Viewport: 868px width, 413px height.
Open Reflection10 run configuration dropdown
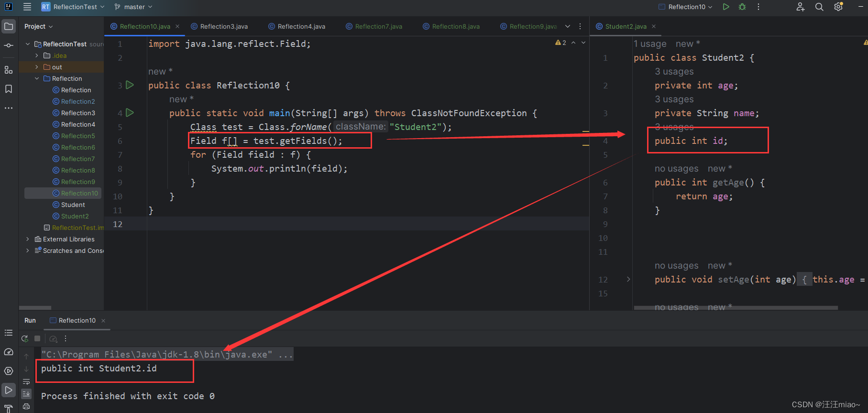pyautogui.click(x=686, y=7)
